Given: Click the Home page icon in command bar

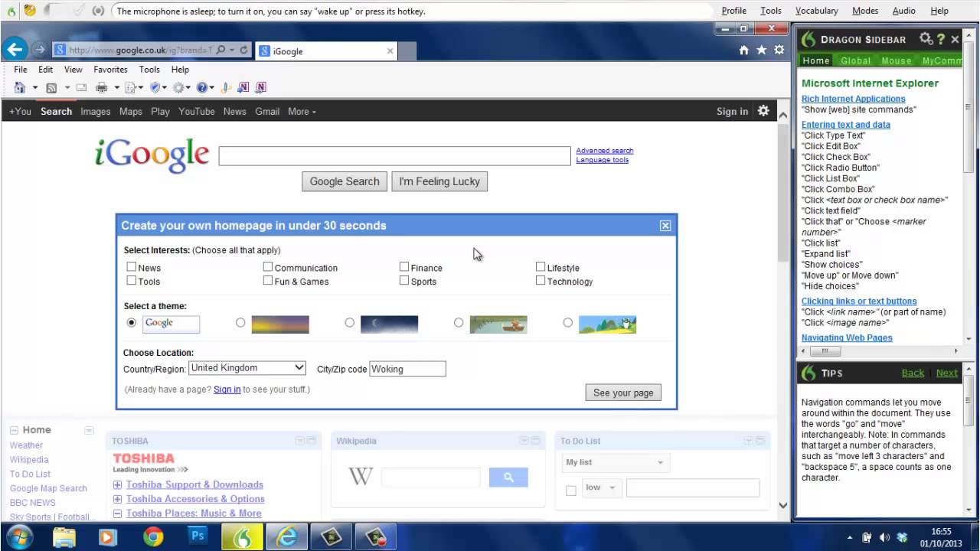Looking at the screenshot, I should (20, 87).
